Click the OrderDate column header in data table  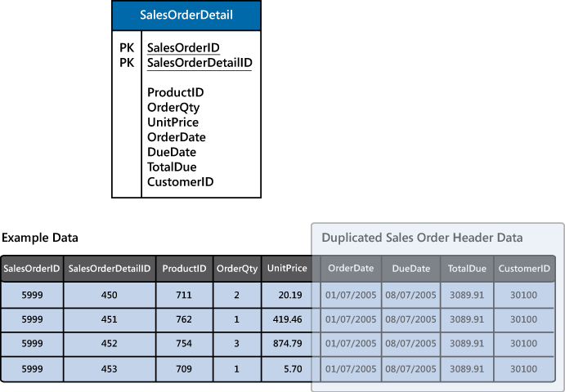click(x=351, y=269)
